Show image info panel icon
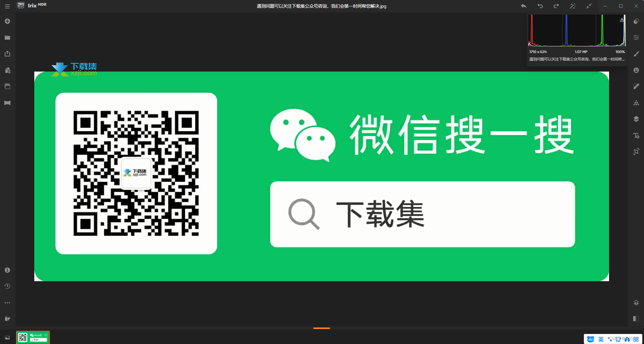Screen dimensions: 644x344 [7, 270]
